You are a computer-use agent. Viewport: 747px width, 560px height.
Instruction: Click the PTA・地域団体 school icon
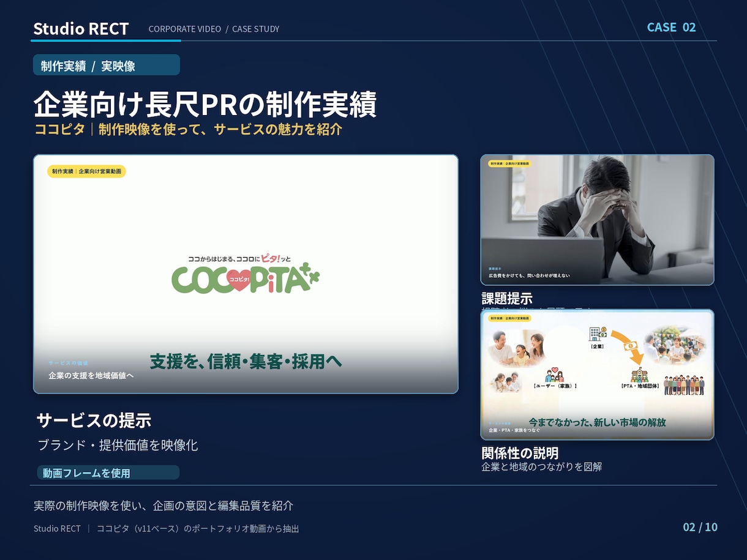point(640,375)
